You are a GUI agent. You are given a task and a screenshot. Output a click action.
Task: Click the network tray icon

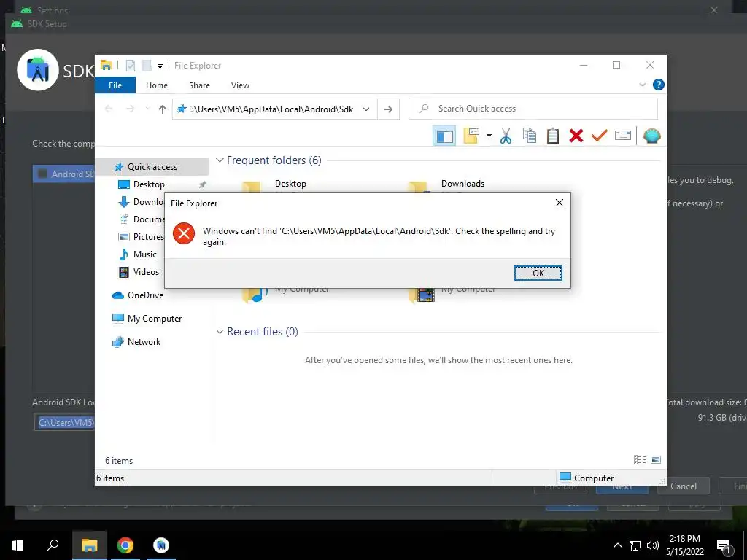(x=635, y=545)
